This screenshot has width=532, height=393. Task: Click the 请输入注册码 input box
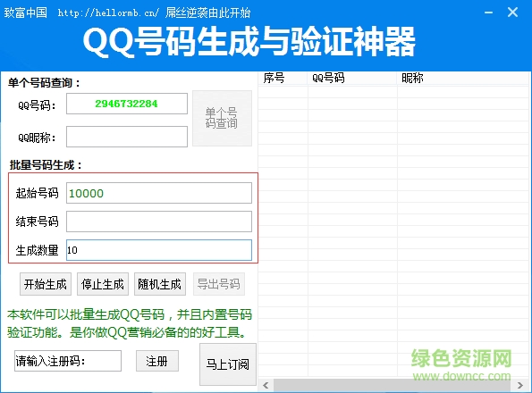click(x=68, y=361)
